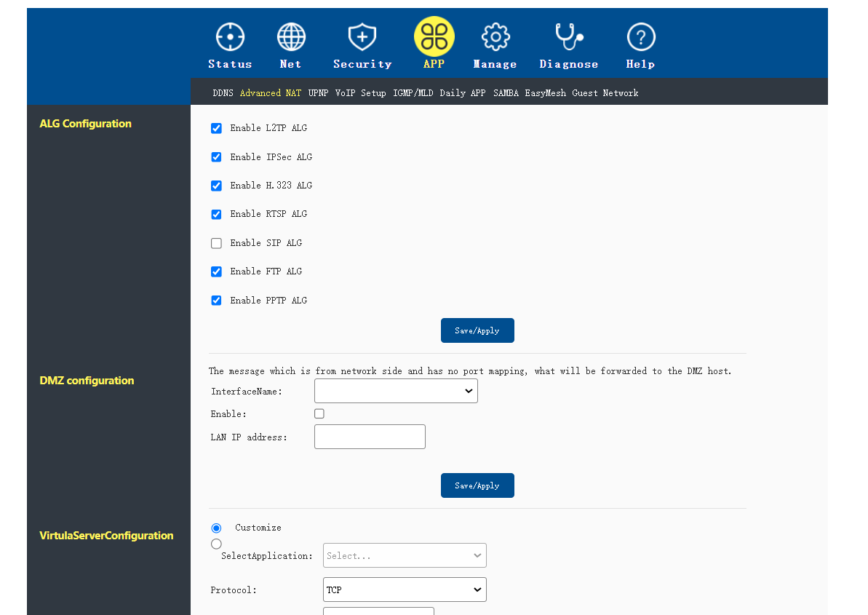
Task: Open the Diagnose stethoscope icon
Action: [569, 37]
